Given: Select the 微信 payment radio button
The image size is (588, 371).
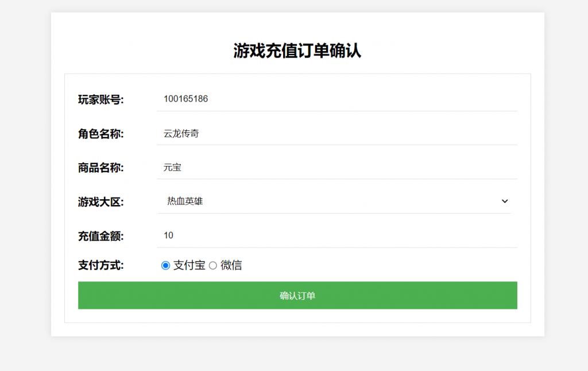Looking at the screenshot, I should pos(212,265).
